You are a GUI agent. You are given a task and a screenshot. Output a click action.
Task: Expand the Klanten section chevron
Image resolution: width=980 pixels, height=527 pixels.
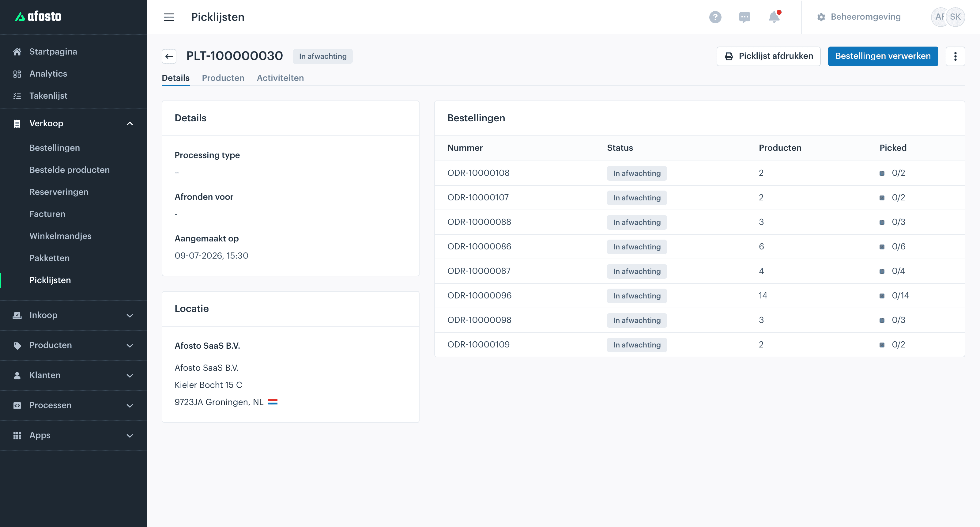pos(130,376)
